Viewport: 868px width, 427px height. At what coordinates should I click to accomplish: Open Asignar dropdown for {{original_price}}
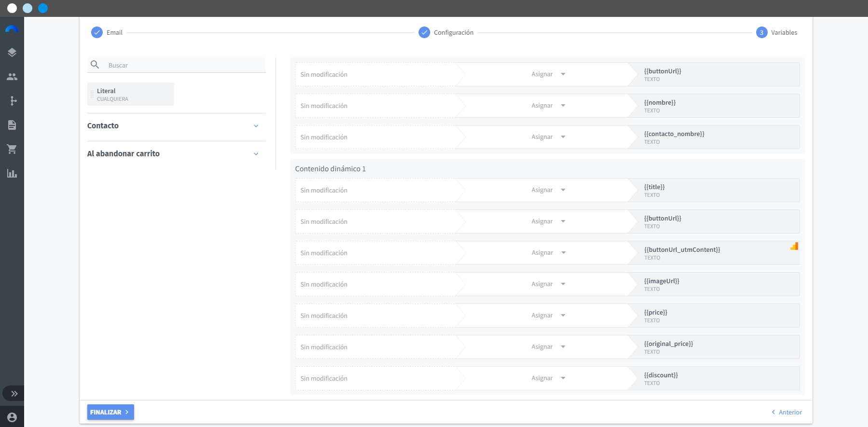point(548,347)
